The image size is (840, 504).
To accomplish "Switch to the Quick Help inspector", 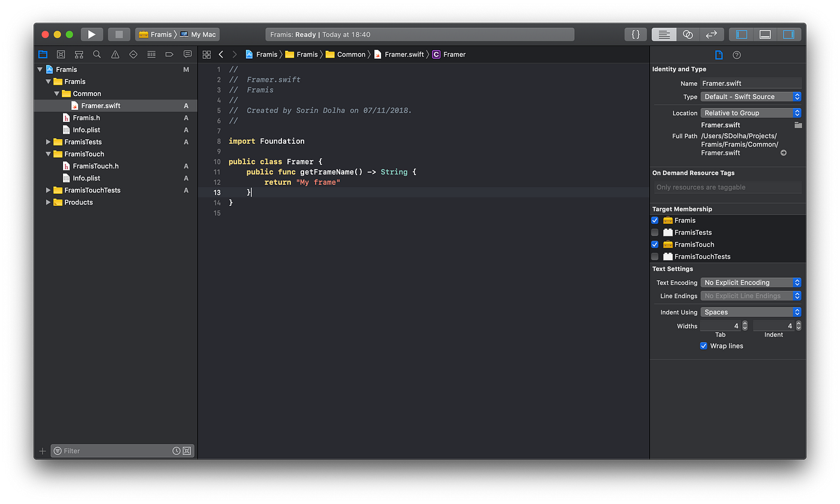I will pos(737,55).
